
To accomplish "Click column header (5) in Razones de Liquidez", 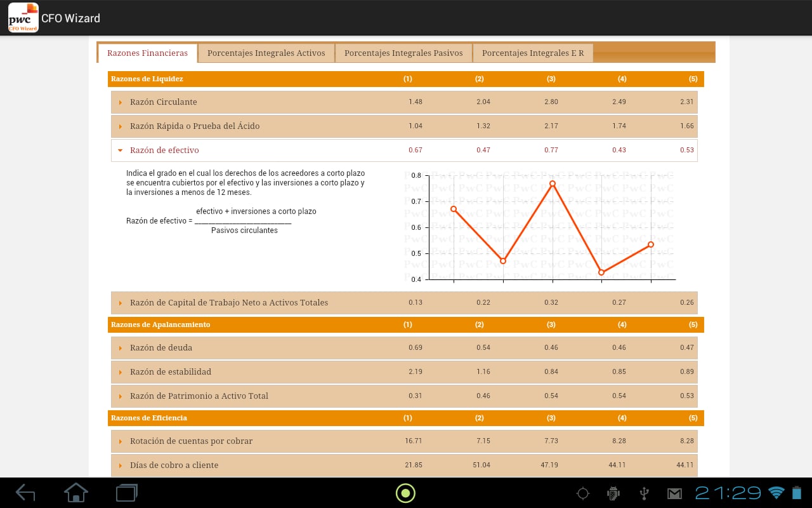I will click(693, 79).
